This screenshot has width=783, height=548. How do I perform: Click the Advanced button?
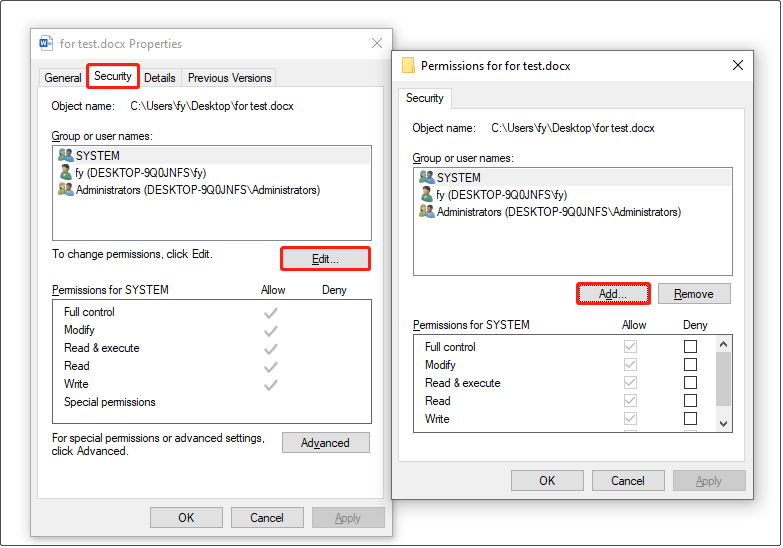coord(325,443)
